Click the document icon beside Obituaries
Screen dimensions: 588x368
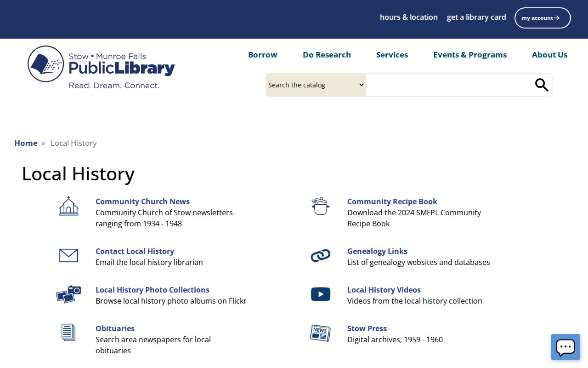pyautogui.click(x=68, y=333)
